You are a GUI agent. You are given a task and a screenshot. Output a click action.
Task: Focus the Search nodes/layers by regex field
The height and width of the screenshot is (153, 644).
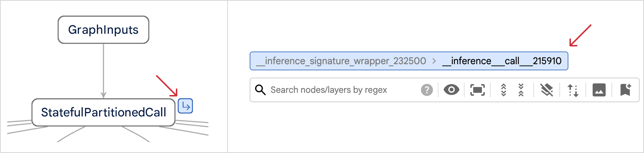[344, 90]
